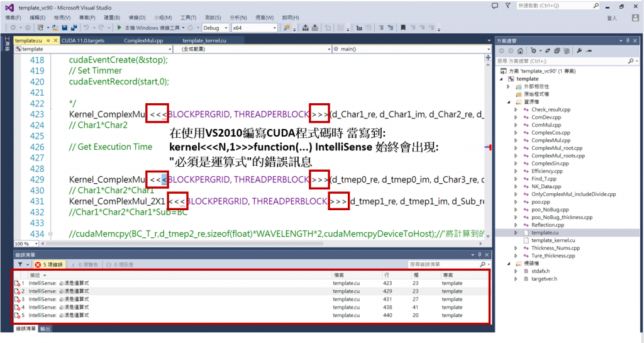Click the Redo arrow icon
This screenshot has height=343, width=644.
coord(101,28)
